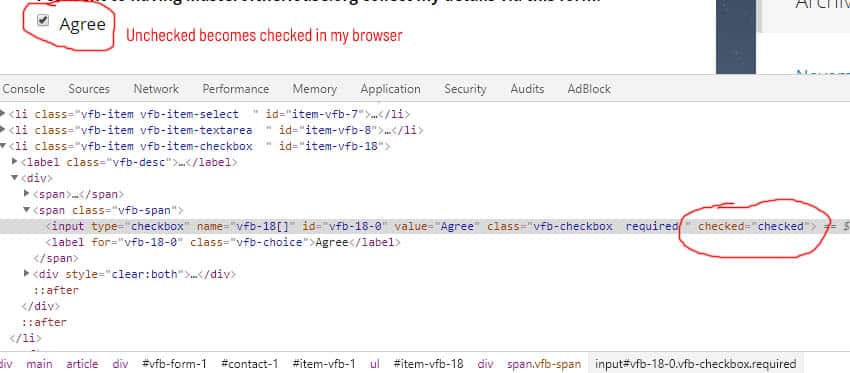Select #item-vfb-1 in the breadcrumb
This screenshot has height=373, width=850.
point(324,364)
